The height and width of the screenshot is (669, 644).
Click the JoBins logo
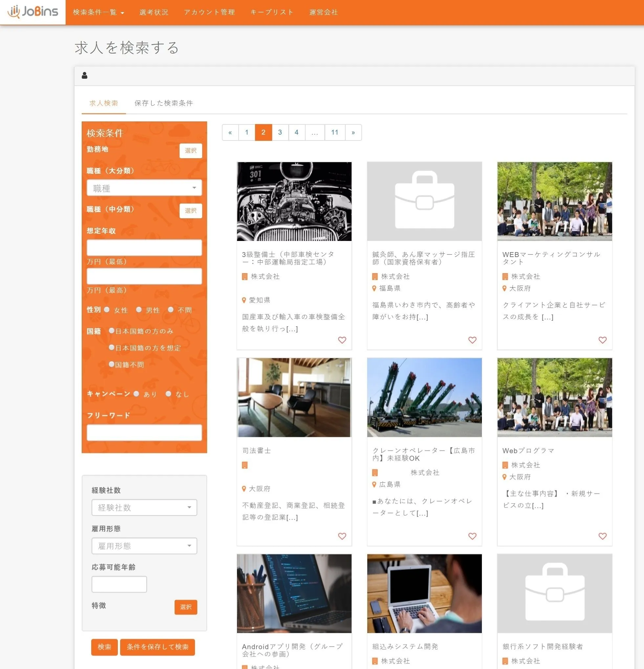coord(33,12)
